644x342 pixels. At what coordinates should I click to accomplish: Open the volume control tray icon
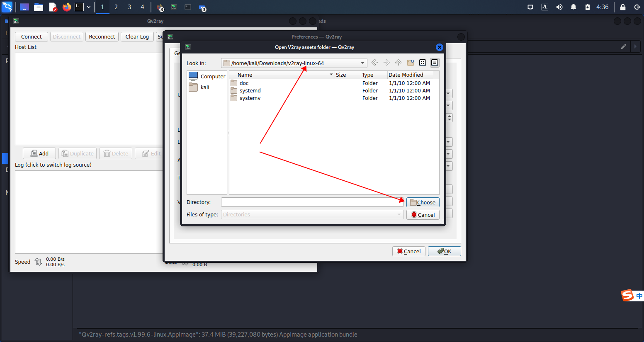point(559,7)
